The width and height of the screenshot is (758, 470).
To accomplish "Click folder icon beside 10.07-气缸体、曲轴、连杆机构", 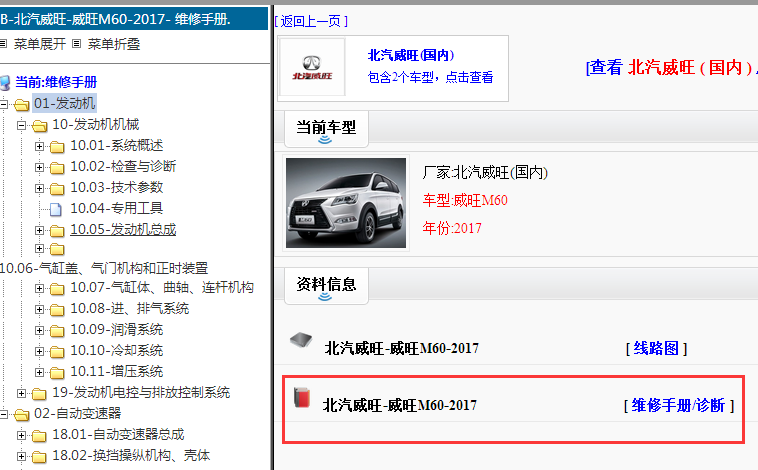I will (x=57, y=289).
